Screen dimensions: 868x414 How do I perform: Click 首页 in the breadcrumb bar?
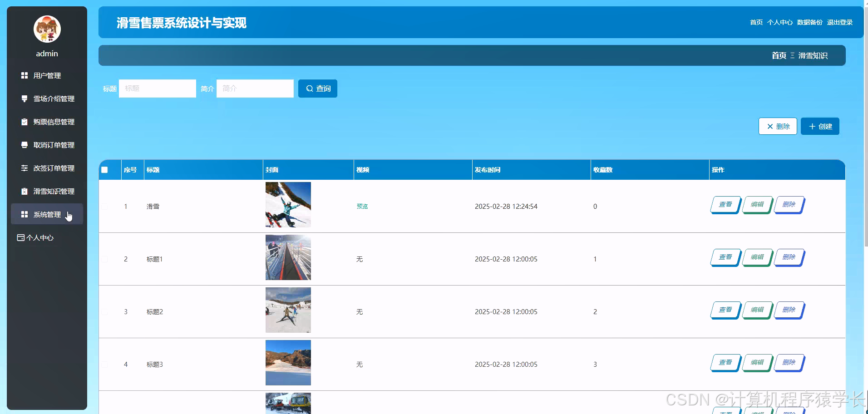click(x=779, y=55)
